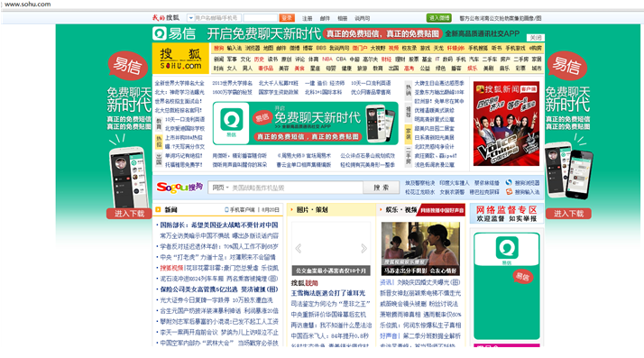Screen dimensions: 644x358
Task: Click the green 进入微博 button
Action: tap(438, 18)
